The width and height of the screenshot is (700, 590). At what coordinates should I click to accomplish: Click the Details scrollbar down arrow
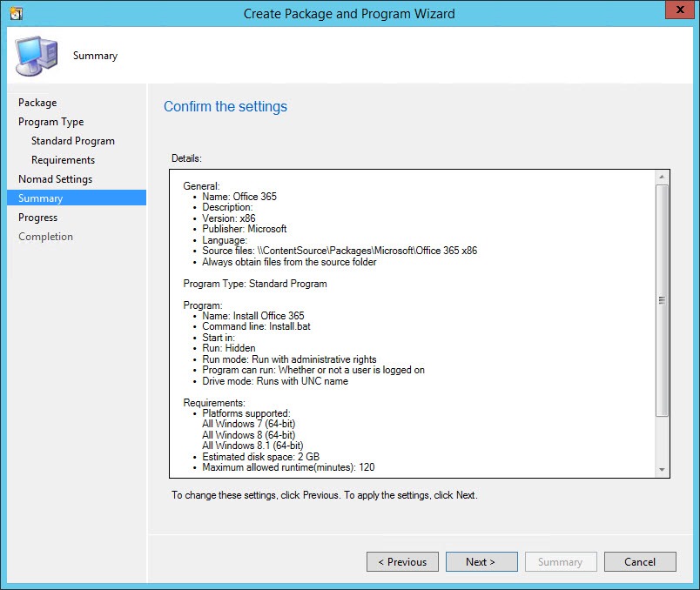(x=662, y=470)
